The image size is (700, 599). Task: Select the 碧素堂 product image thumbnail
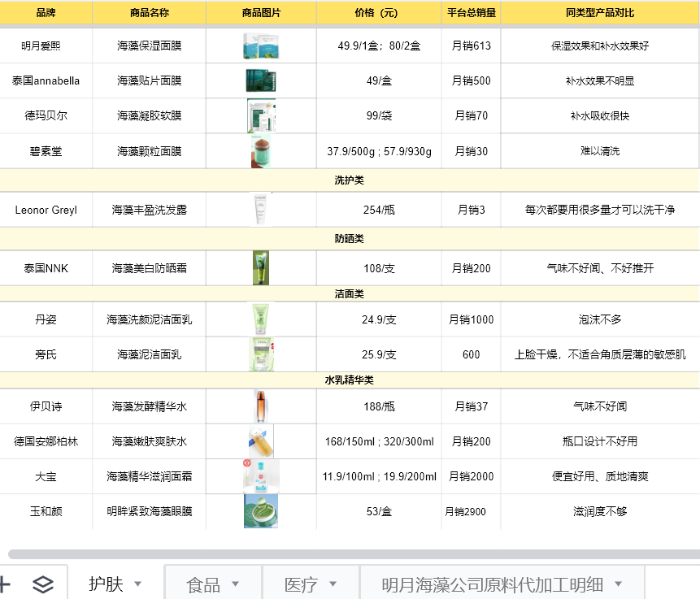[261, 151]
